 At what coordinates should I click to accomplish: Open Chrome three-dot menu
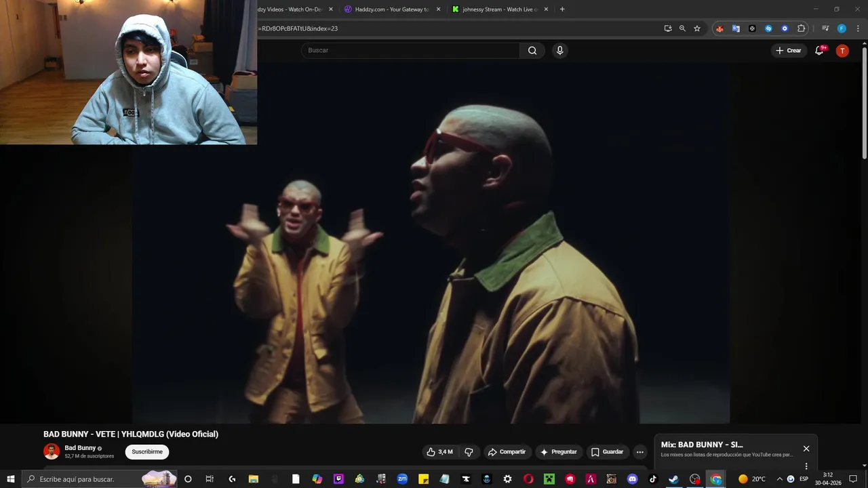pyautogui.click(x=859, y=28)
